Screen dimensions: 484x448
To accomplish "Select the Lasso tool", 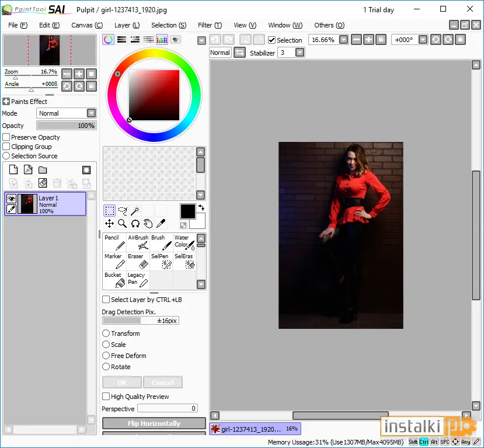I will (123, 211).
